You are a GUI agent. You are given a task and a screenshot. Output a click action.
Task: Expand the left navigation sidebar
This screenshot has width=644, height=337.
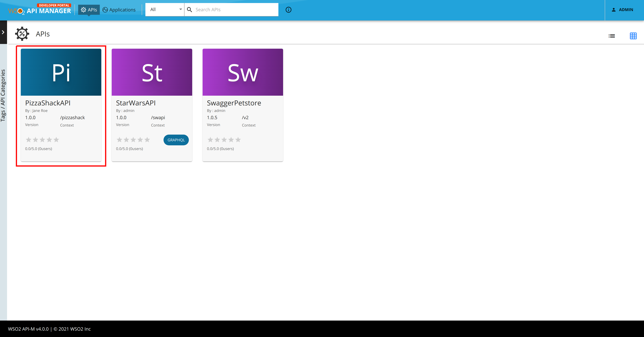(x=3, y=32)
